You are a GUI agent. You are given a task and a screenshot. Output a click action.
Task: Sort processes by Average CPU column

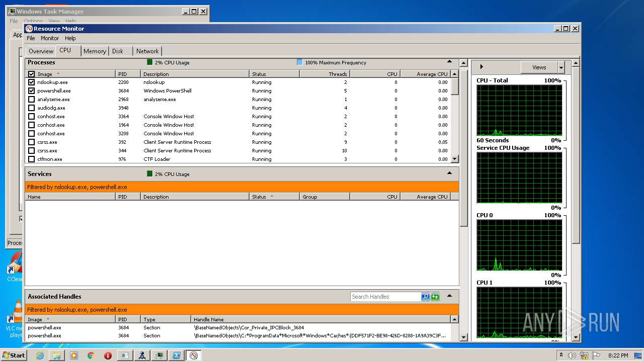425,74
